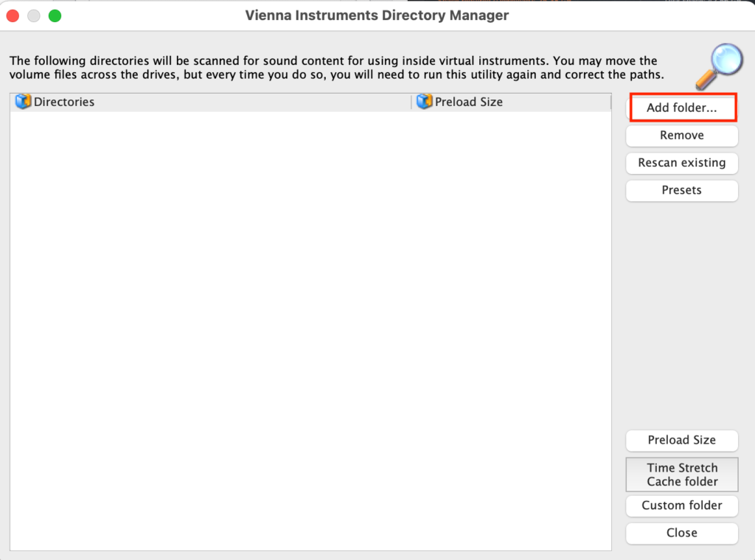Viewport: 755px width, 560px height.
Task: Click the Remove button
Action: tap(682, 135)
